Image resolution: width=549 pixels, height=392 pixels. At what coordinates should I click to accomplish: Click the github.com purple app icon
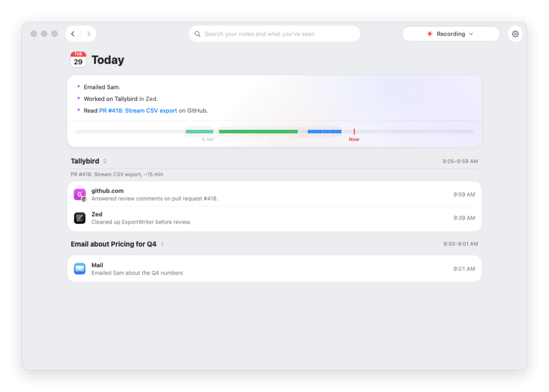(80, 194)
